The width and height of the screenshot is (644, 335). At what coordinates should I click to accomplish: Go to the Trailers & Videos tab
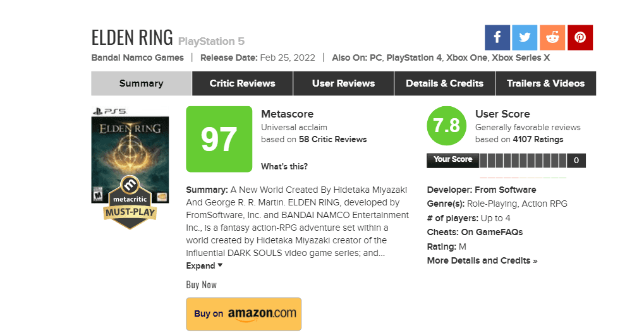[545, 83]
